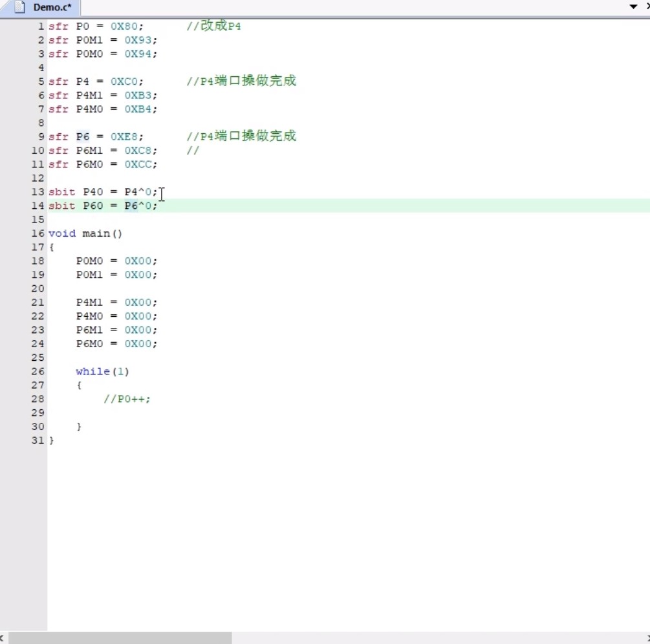Click the comment '//P4端口操做完成' on line 9
The height and width of the screenshot is (644, 650).
click(241, 136)
